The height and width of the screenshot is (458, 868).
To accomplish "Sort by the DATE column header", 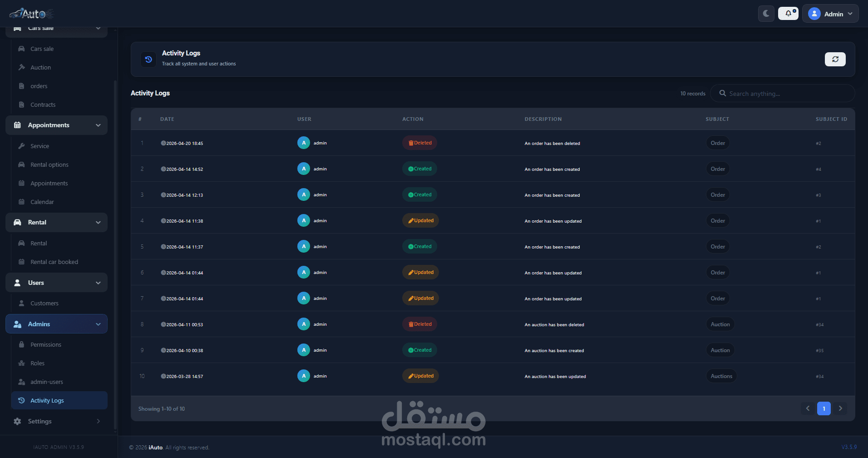I will point(167,119).
